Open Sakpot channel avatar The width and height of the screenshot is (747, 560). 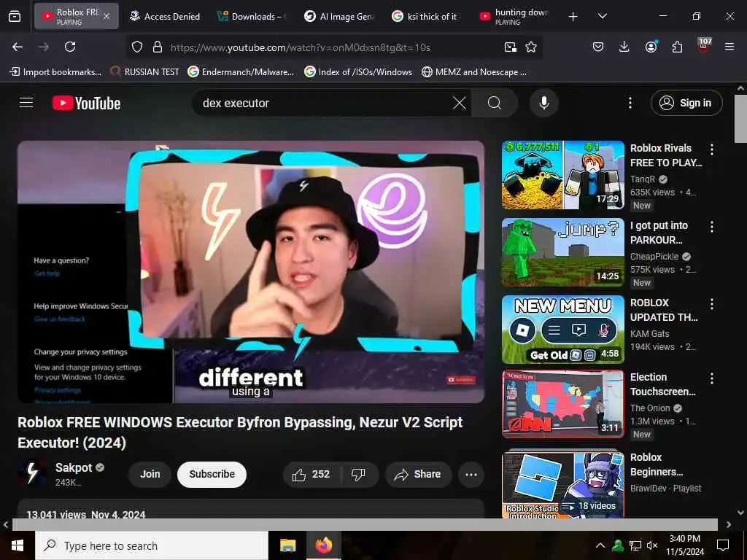click(31, 474)
